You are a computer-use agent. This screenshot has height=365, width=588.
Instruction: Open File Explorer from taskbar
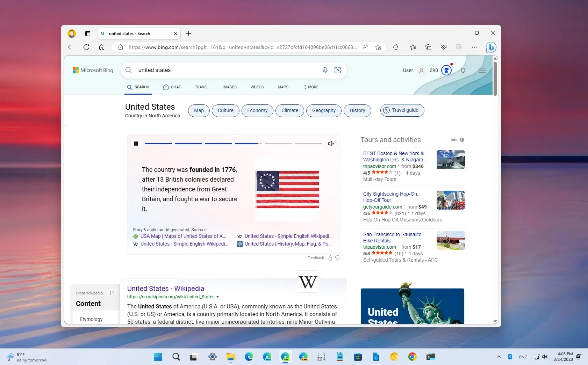(231, 357)
